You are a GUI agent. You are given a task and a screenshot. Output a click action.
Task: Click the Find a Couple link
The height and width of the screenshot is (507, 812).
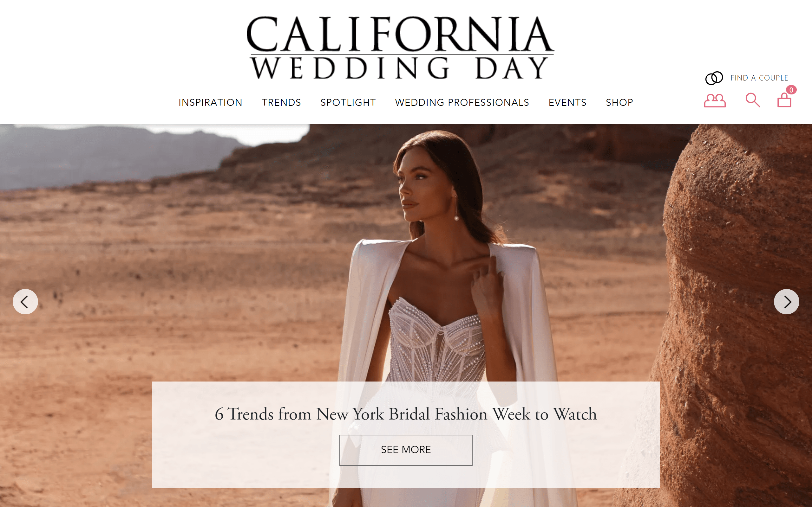(x=759, y=78)
